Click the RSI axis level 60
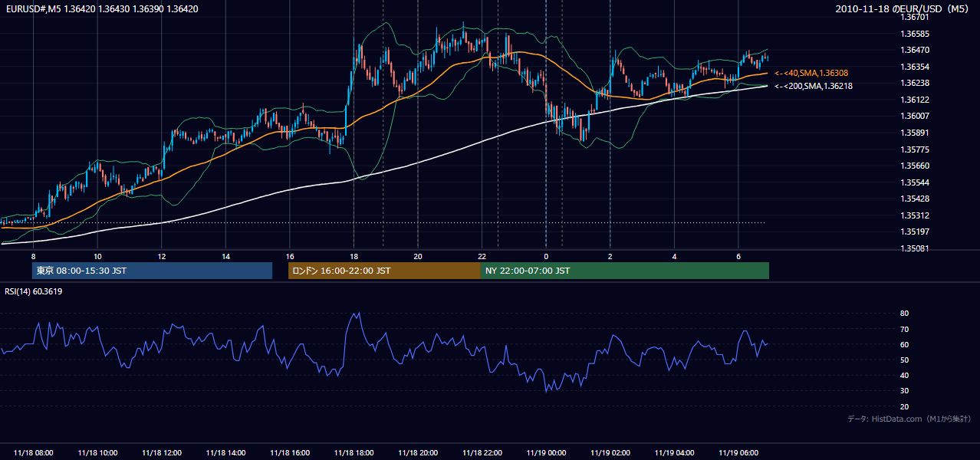 pyautogui.click(x=904, y=344)
